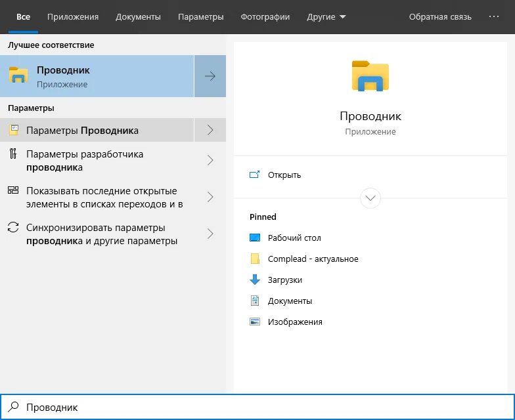Switch to the Приложения tab
The image size is (515, 420).
click(73, 17)
